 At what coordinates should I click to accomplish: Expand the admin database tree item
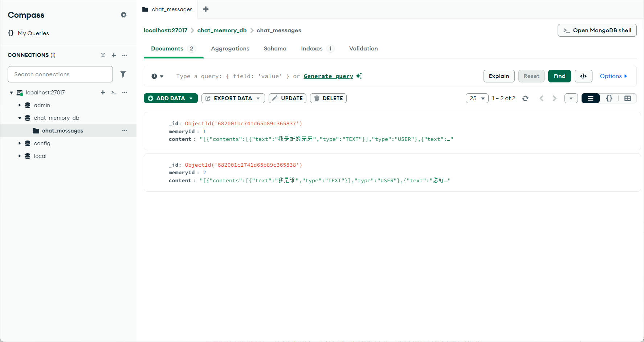click(x=20, y=105)
